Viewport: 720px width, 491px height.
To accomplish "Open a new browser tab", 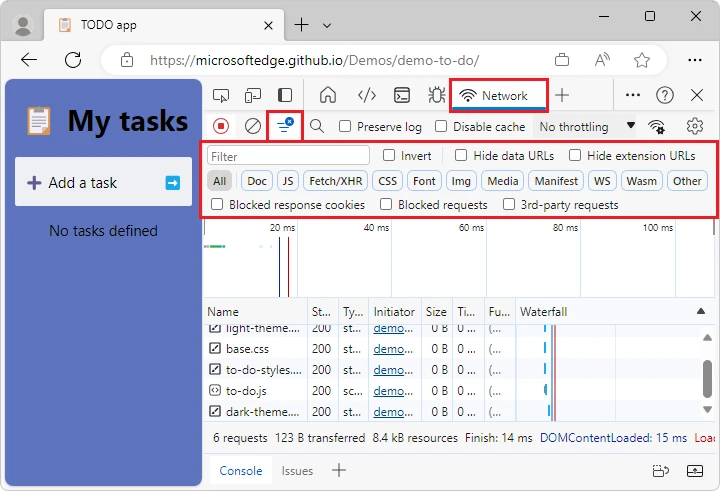I will (x=301, y=25).
